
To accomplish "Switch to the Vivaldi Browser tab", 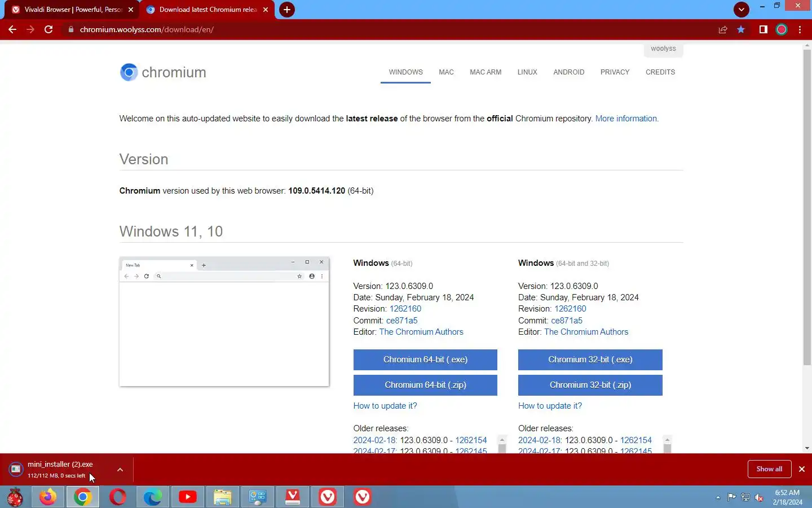I will [73, 10].
